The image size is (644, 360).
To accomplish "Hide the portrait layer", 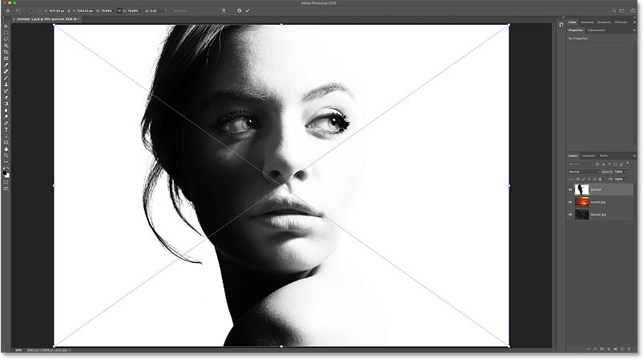I will (571, 190).
